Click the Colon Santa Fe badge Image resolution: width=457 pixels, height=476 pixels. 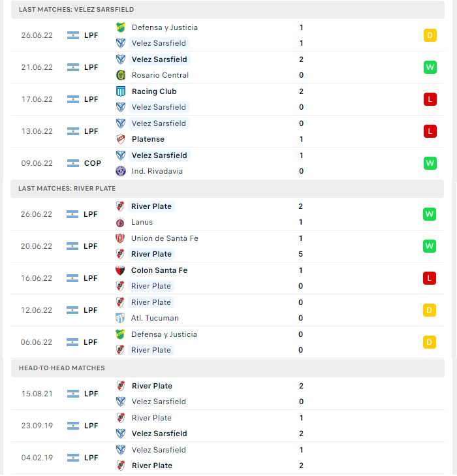pyautogui.click(x=120, y=270)
